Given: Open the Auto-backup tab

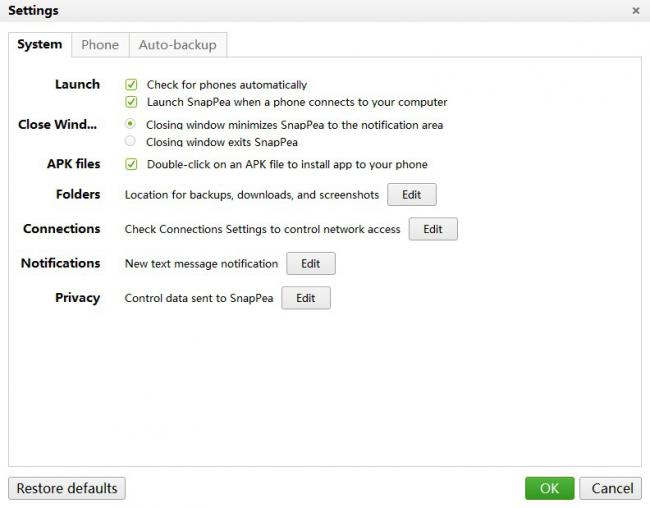Looking at the screenshot, I should [x=178, y=45].
